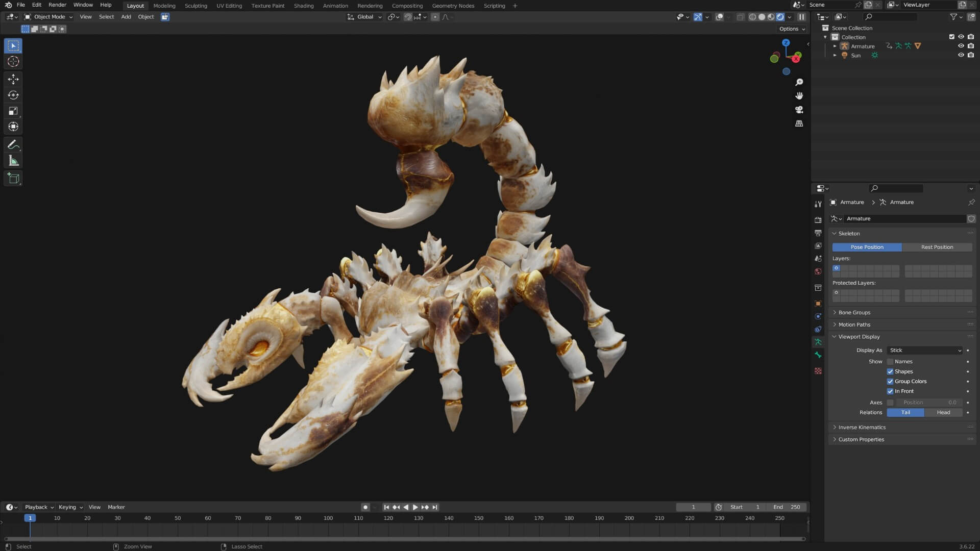
Task: Open the Global orientation dropdown
Action: click(x=364, y=17)
